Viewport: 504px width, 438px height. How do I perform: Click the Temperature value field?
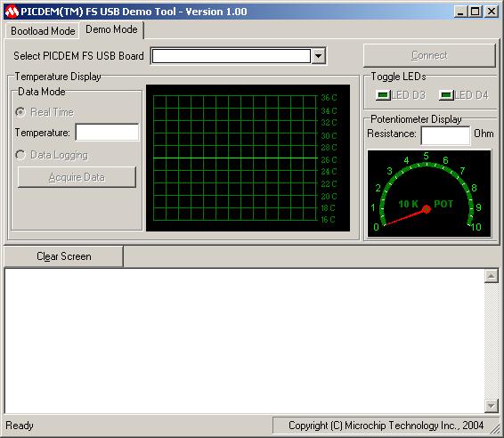tap(108, 132)
